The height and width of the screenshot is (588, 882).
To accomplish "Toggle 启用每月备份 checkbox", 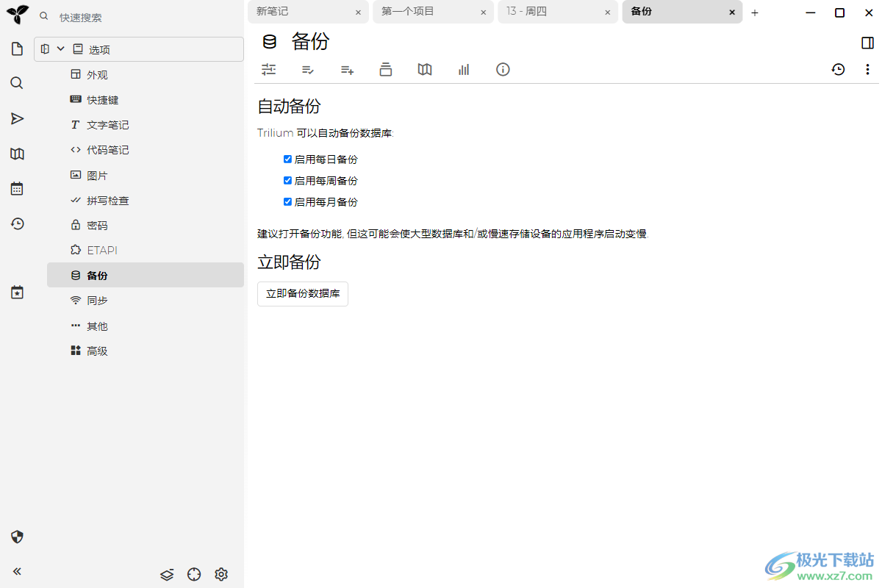I will (x=288, y=201).
